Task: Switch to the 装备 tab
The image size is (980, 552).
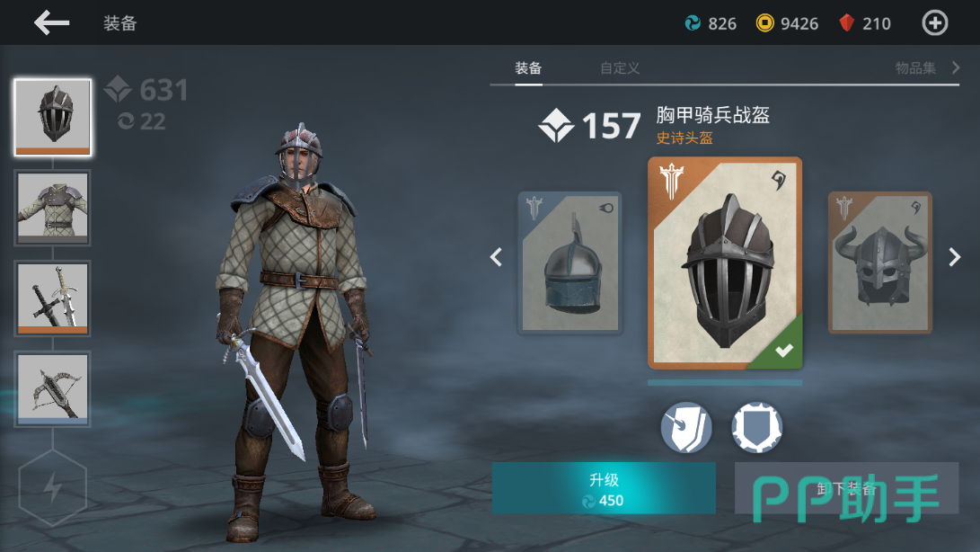Action: 528,67
